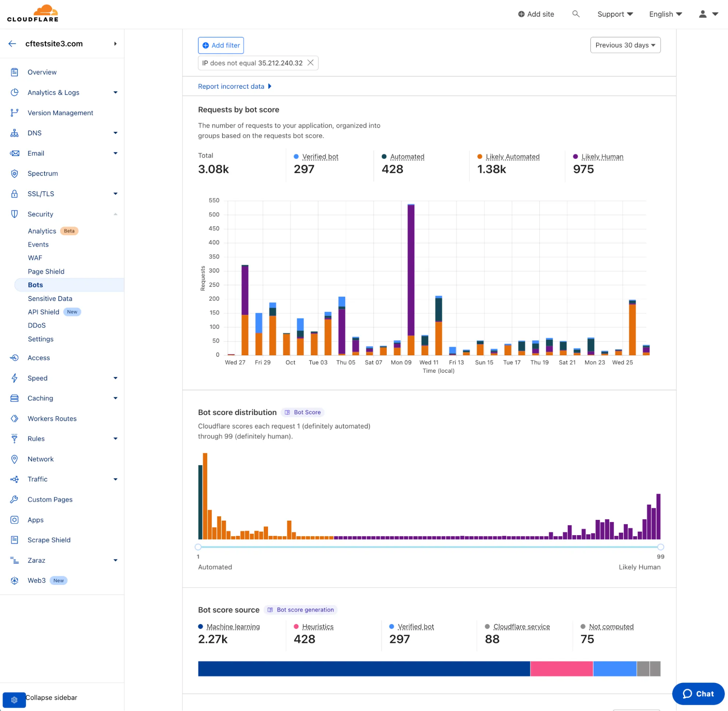Expand the Analytics & Logs section
The image size is (728, 711).
pyautogui.click(x=115, y=92)
